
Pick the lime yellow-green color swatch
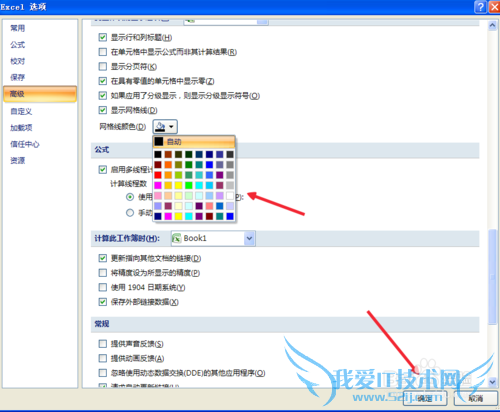pos(179,175)
